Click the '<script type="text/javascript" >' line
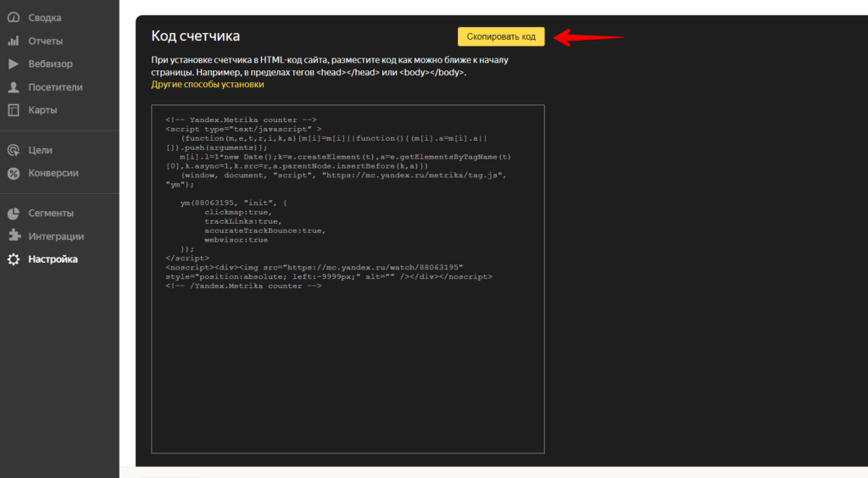 [x=243, y=129]
